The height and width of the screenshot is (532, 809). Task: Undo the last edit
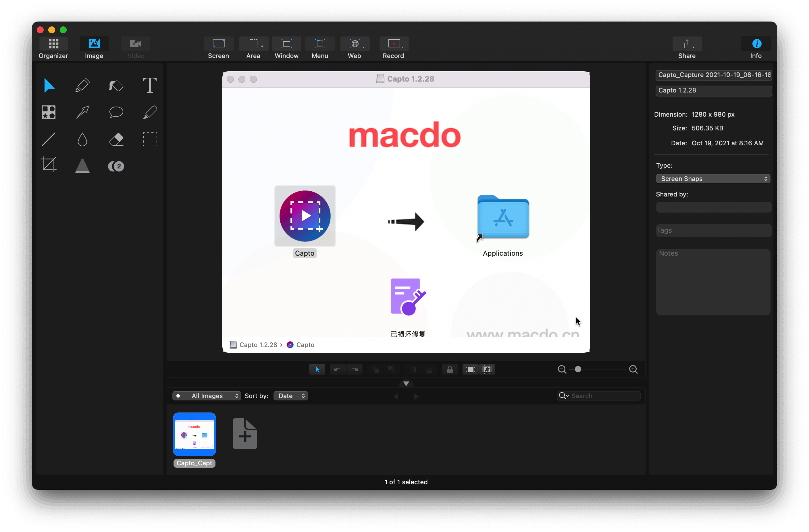point(338,369)
